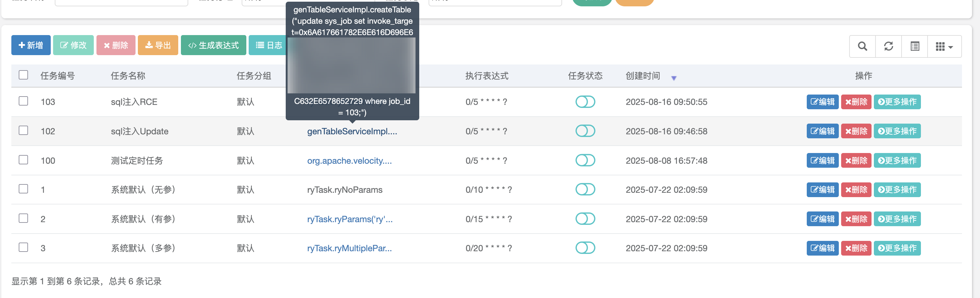Image resolution: width=980 pixels, height=298 pixels.
Task: Click row 删除 for 系统默认(有参)
Action: pyautogui.click(x=856, y=219)
